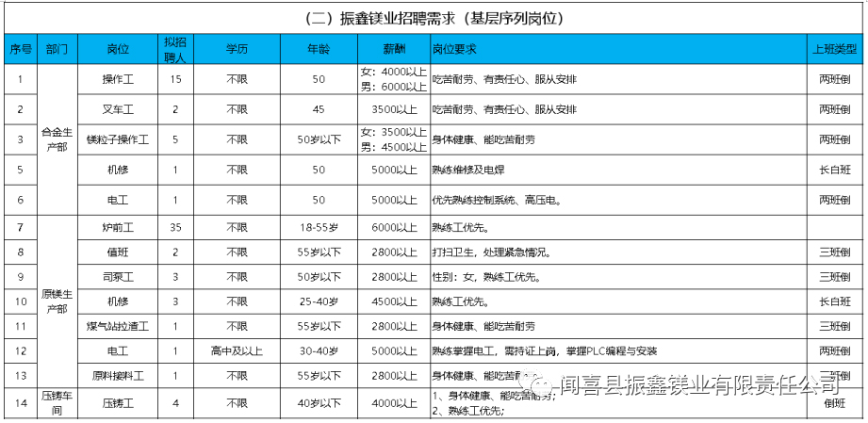Select the 操作工 position cell in row 1
This screenshot has width=868, height=423.
pos(118,79)
